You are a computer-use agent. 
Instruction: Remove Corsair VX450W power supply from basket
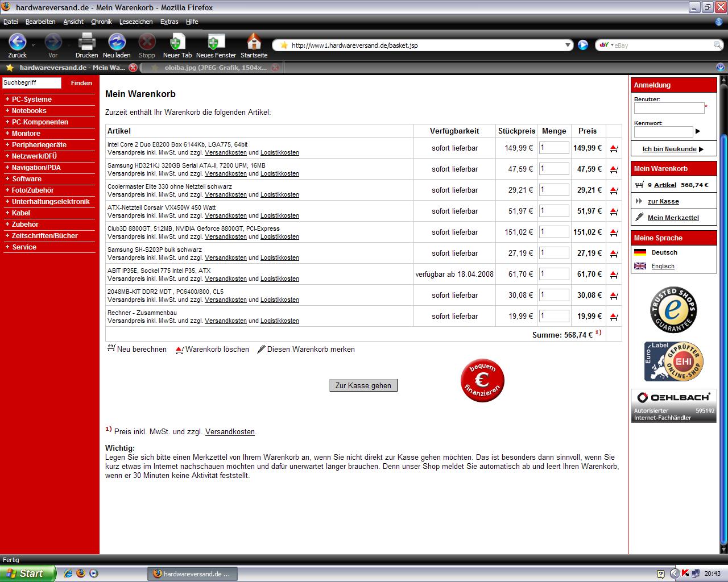pos(614,211)
